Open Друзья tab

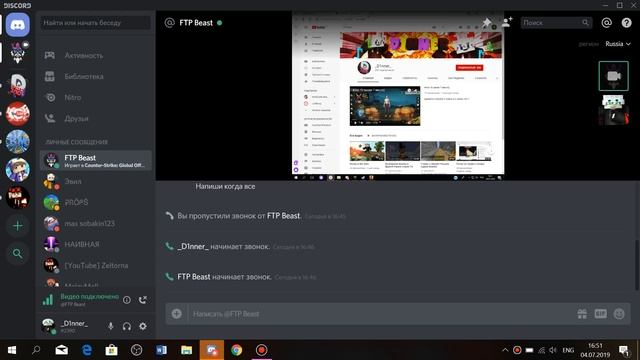(96, 119)
